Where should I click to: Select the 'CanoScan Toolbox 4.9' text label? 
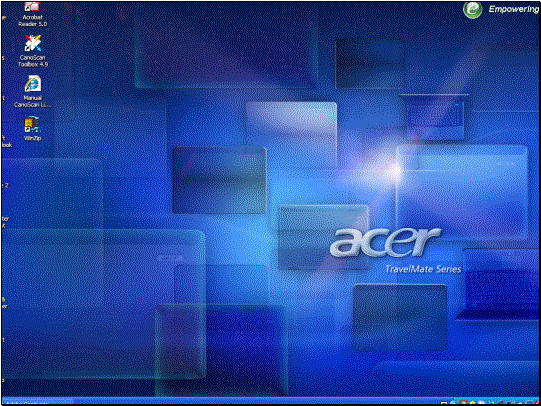click(x=33, y=61)
